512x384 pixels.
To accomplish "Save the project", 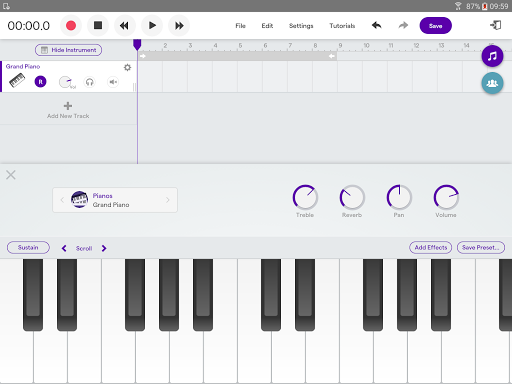I will point(436,26).
